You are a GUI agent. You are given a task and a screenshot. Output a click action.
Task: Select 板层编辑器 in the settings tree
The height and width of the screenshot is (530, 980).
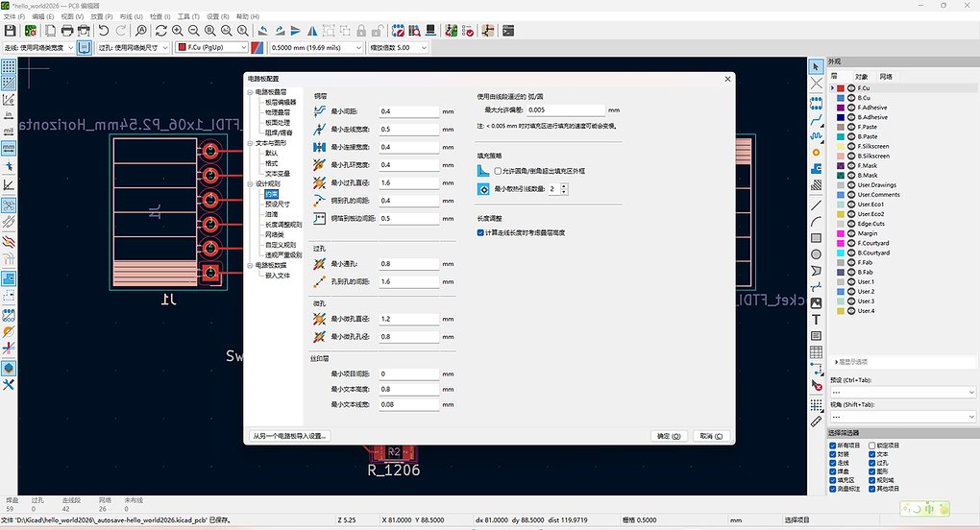click(x=281, y=103)
